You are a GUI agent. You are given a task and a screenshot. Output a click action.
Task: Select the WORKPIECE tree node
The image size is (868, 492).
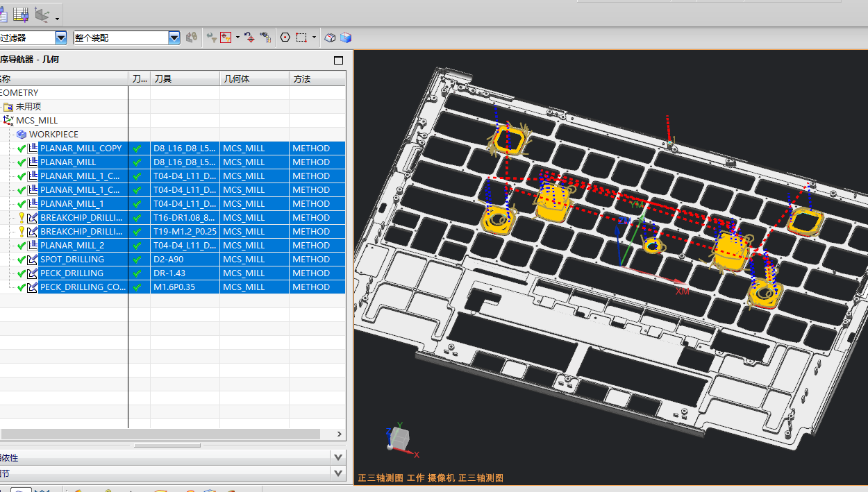click(x=53, y=135)
